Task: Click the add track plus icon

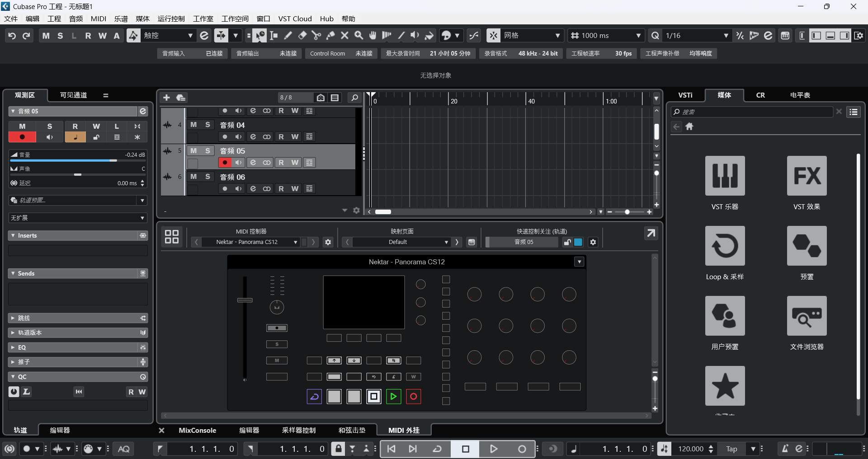Action: 166,98
